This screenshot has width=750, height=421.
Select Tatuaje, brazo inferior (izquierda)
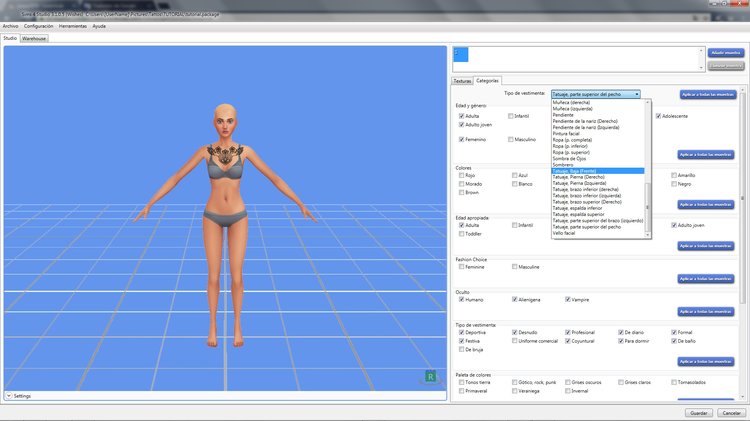tap(587, 196)
